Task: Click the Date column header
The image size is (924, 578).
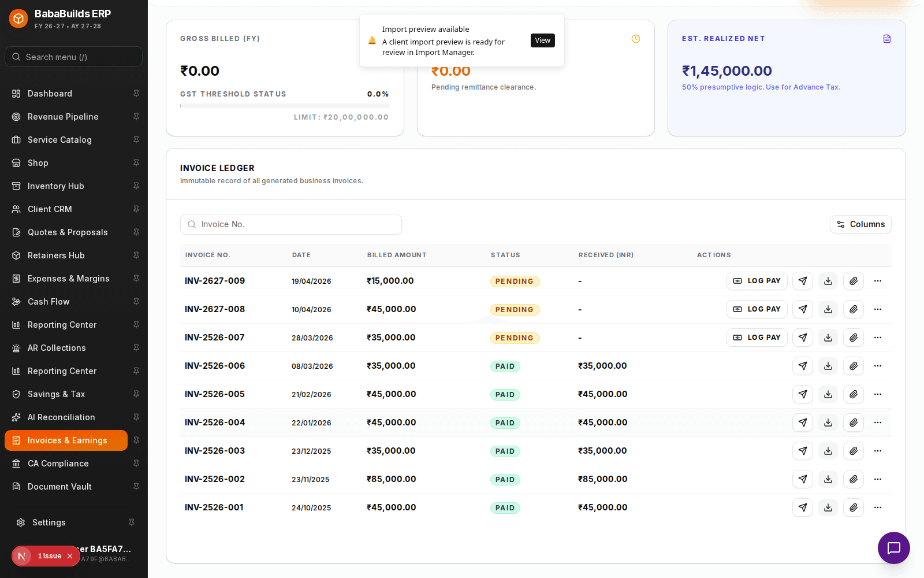Action: [301, 255]
